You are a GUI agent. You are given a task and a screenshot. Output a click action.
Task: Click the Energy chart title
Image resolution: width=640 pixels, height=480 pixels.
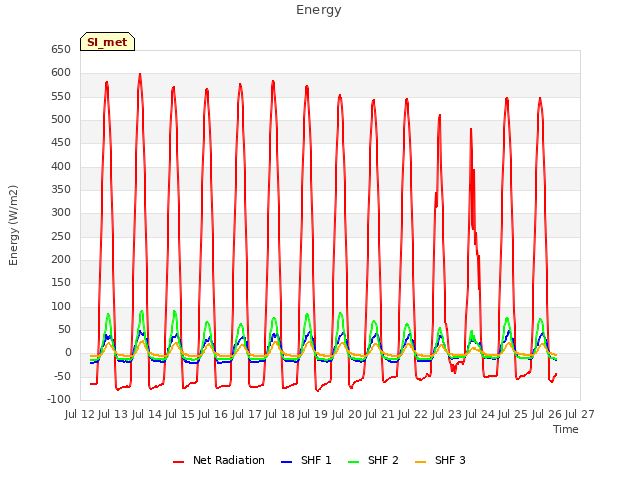(318, 10)
